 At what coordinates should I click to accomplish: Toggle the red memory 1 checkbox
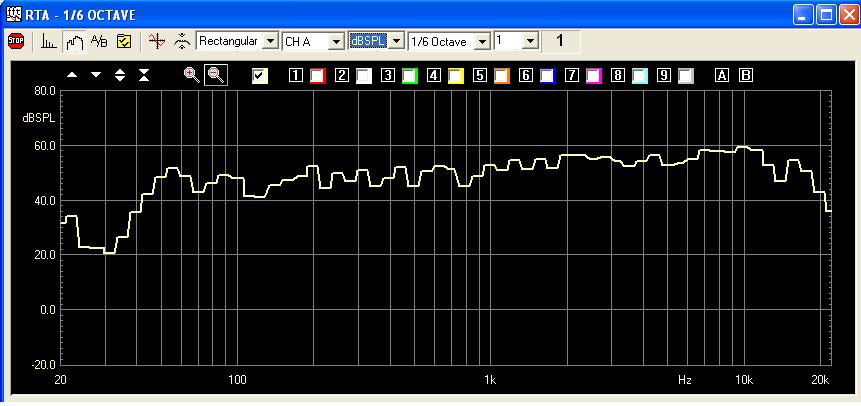[317, 75]
